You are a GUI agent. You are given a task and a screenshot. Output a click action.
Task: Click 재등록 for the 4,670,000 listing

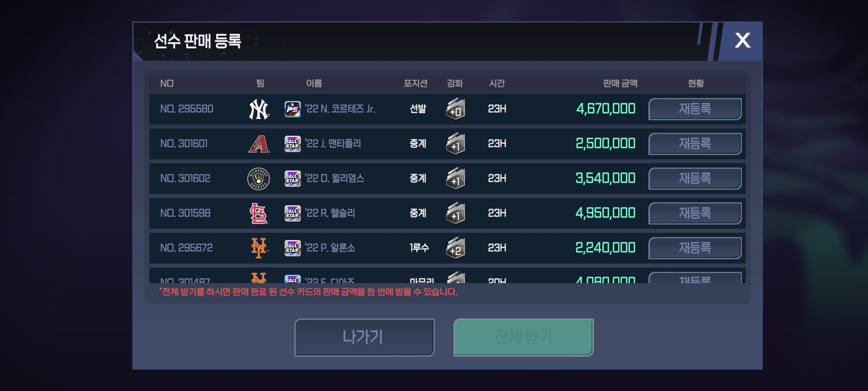695,109
